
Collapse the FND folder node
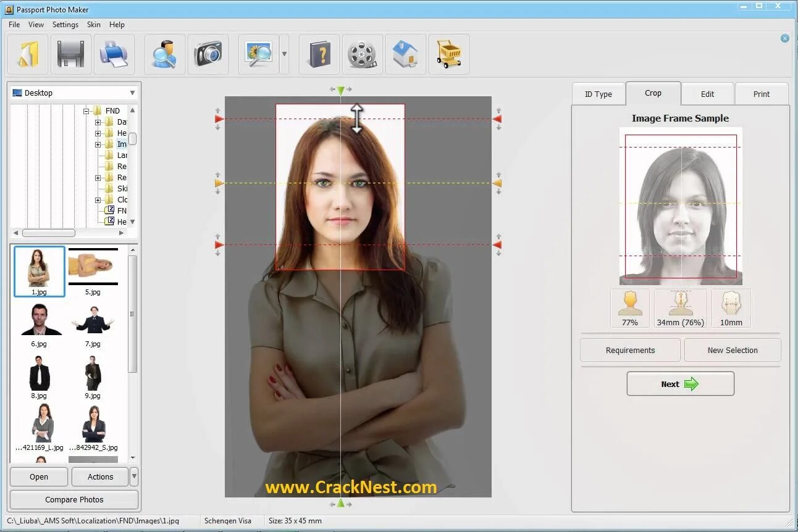coord(87,111)
